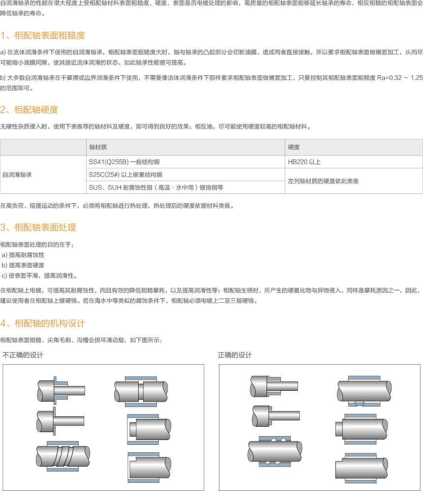Click hardness cell HB220 以上
This screenshot has width=423, height=504.
(354, 161)
